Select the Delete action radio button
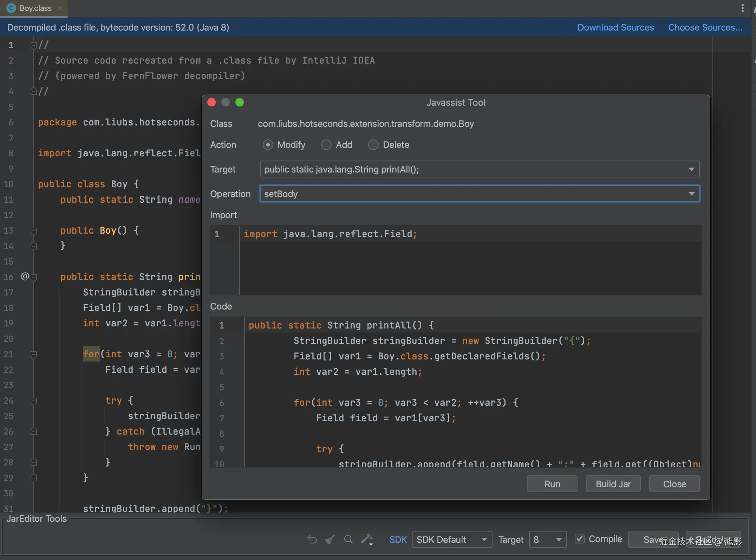 [373, 145]
